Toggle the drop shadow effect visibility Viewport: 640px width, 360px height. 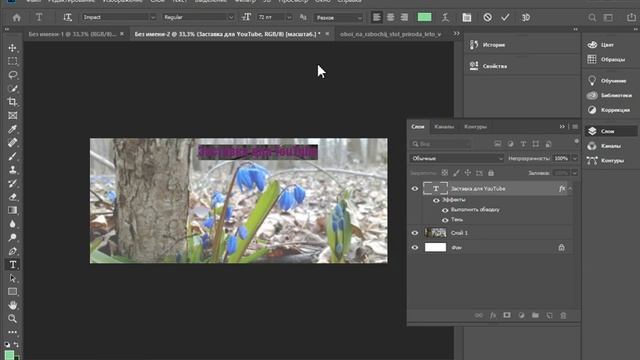[x=445, y=220]
